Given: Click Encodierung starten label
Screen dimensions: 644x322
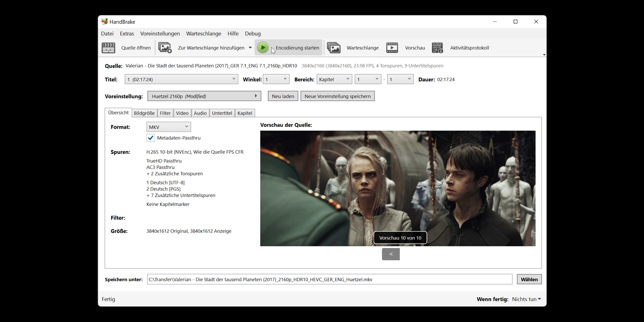Looking at the screenshot, I should [297, 48].
